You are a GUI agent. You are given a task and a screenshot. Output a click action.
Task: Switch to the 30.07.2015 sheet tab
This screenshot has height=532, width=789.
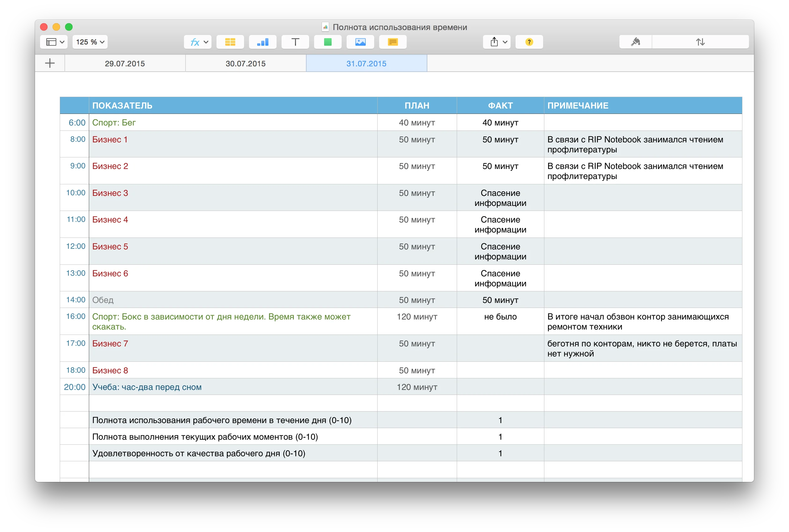point(246,64)
